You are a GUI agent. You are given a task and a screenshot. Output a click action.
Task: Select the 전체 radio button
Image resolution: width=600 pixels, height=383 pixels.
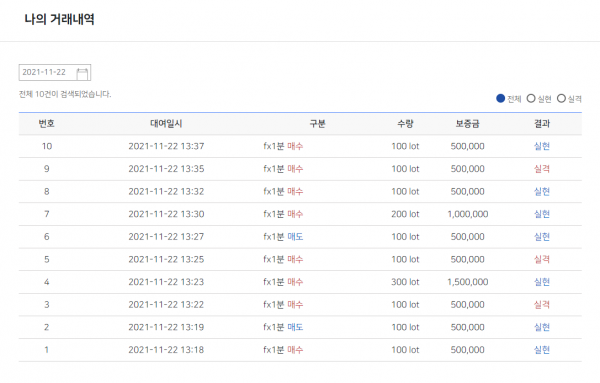point(501,99)
